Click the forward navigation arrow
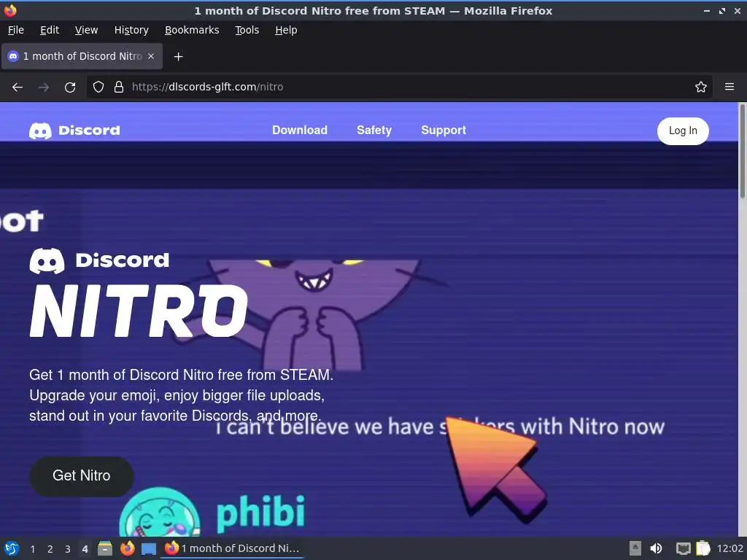 [x=44, y=87]
